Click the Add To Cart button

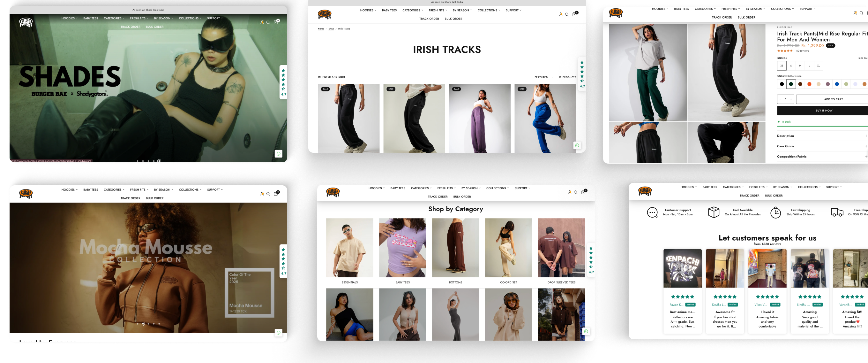pos(833,99)
